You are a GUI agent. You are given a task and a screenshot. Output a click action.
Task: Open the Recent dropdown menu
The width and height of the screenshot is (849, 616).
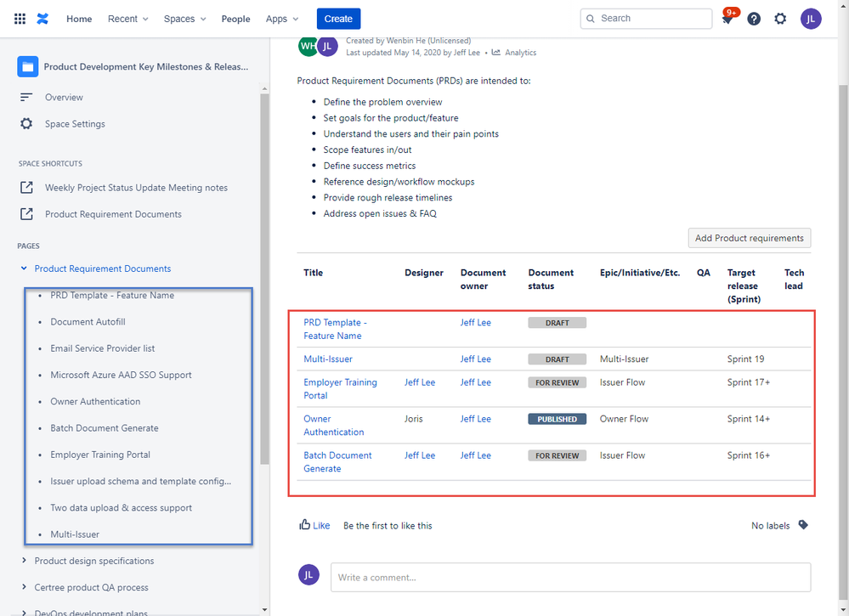click(x=127, y=19)
